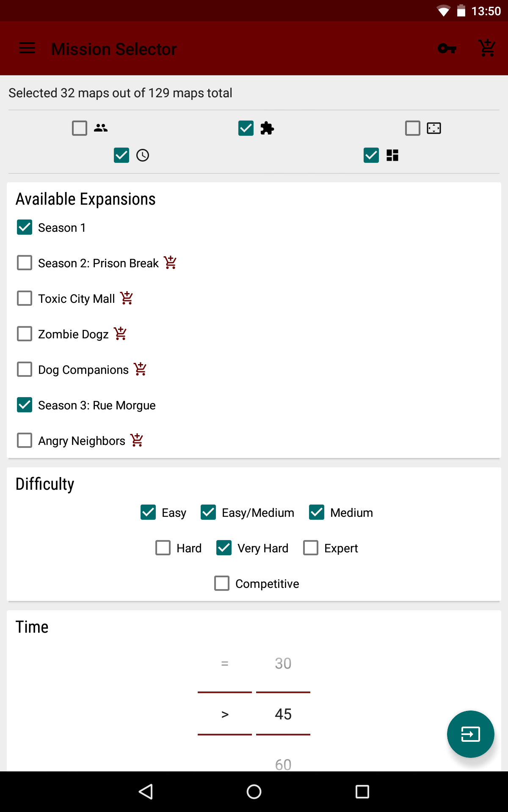Check the Competitive difficulty option
Image resolution: width=508 pixels, height=812 pixels.
coord(222,584)
